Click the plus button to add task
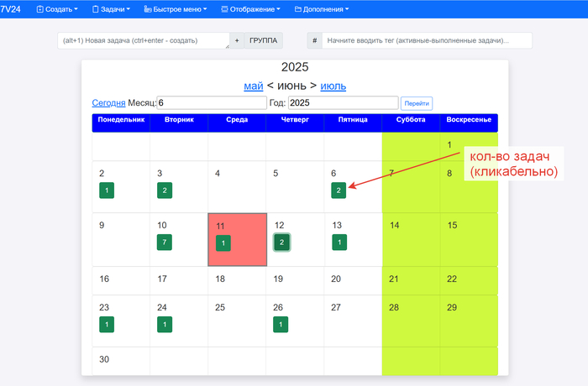 coord(236,40)
